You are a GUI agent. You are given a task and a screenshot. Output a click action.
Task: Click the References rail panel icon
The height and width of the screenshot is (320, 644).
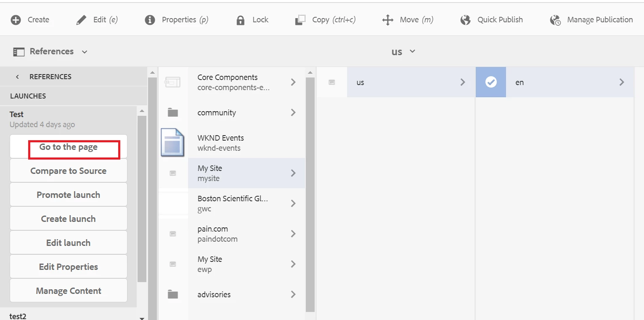(x=19, y=52)
